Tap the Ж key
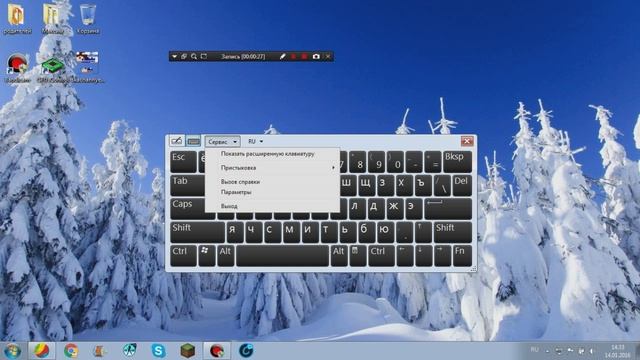This screenshot has height=360, width=640. click(x=394, y=209)
